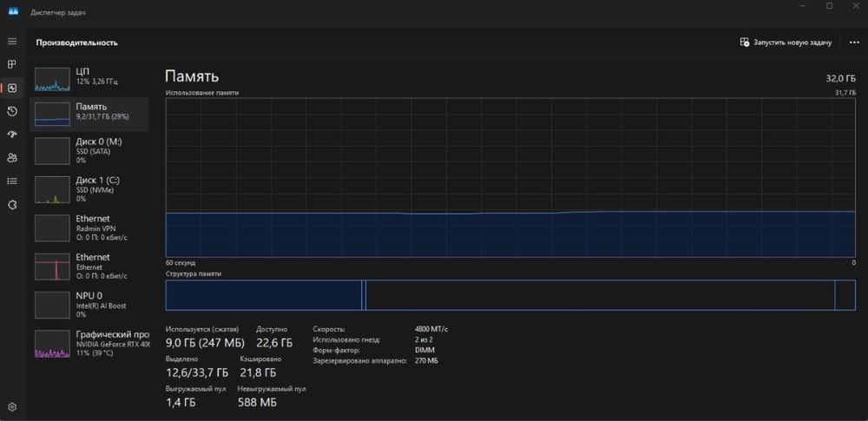Expand the hamburger navigation menu
The image size is (868, 421).
[12, 42]
